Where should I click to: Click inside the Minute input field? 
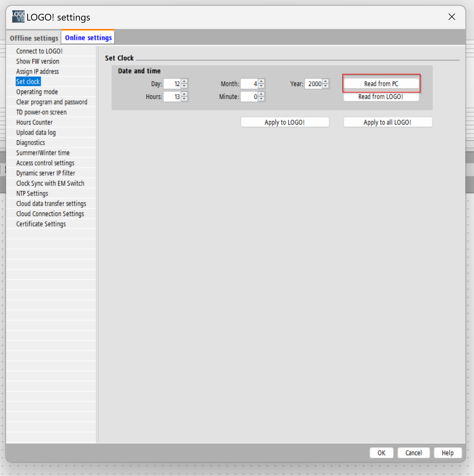pos(250,97)
